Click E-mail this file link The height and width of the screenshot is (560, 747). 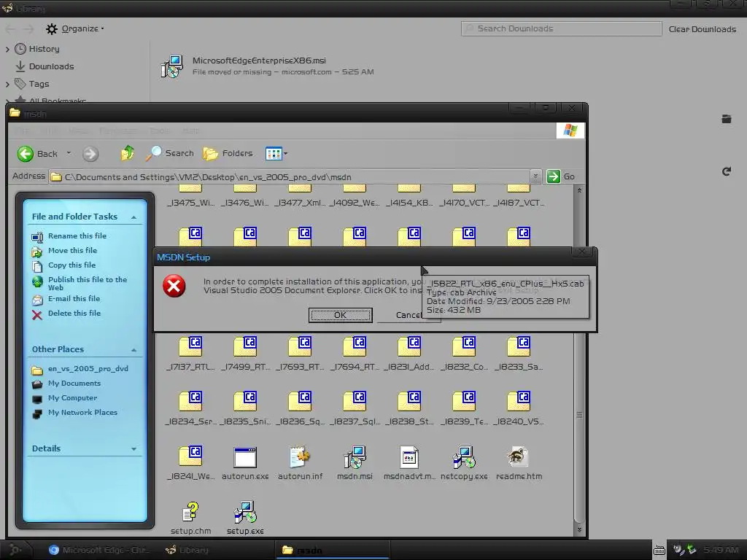click(74, 298)
